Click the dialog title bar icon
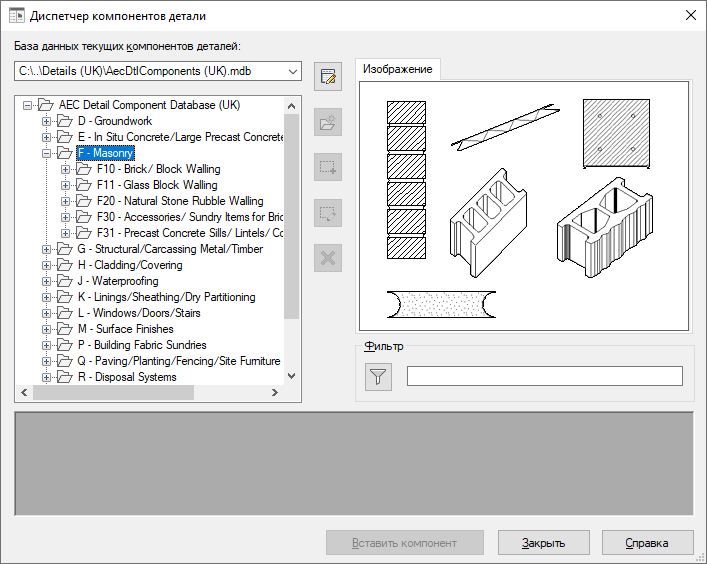The width and height of the screenshot is (707, 564). pyautogui.click(x=17, y=16)
